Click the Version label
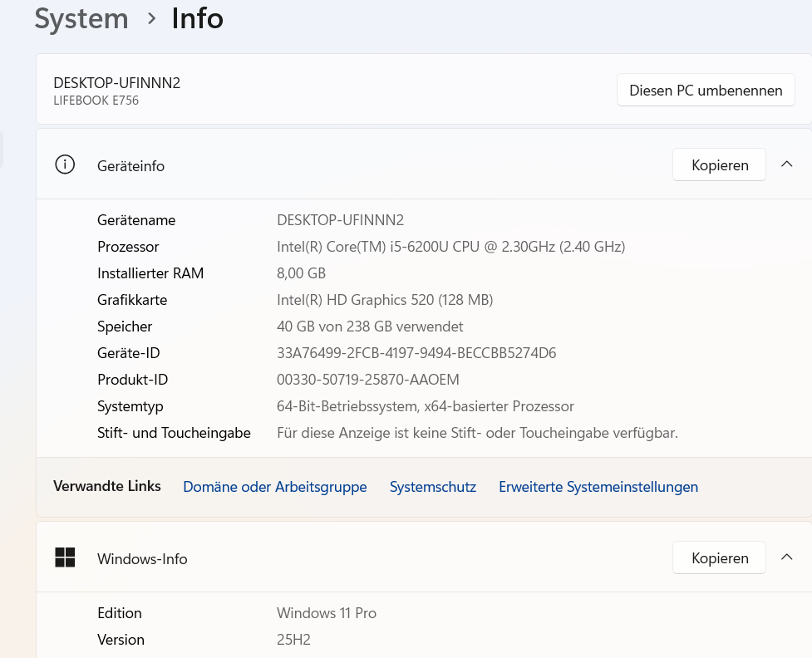 point(121,640)
